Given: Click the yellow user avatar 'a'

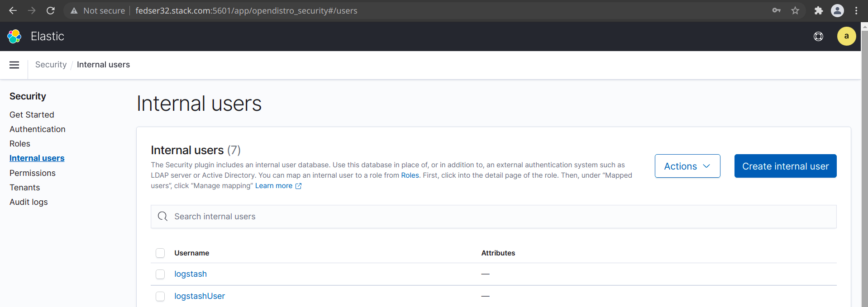Looking at the screenshot, I should [846, 37].
